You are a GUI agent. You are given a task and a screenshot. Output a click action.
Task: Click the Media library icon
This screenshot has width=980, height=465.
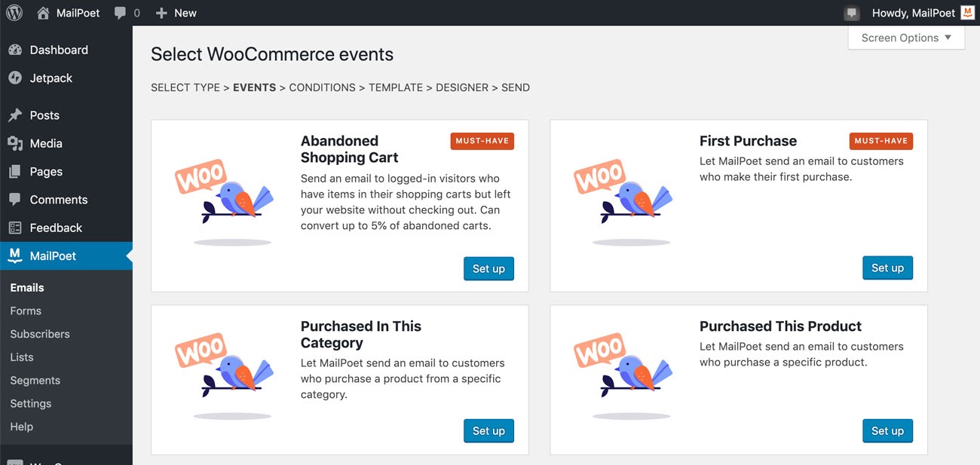[15, 143]
